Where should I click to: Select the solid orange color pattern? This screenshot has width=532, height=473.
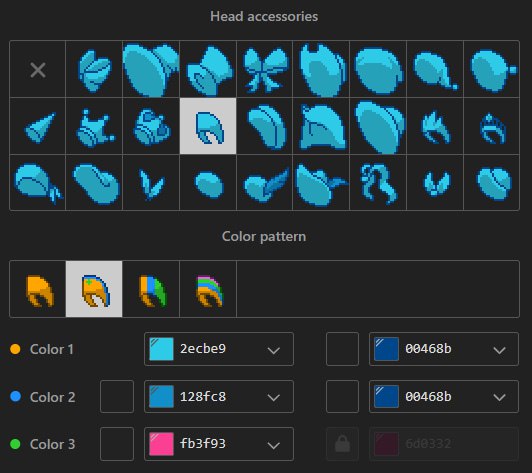point(38,289)
